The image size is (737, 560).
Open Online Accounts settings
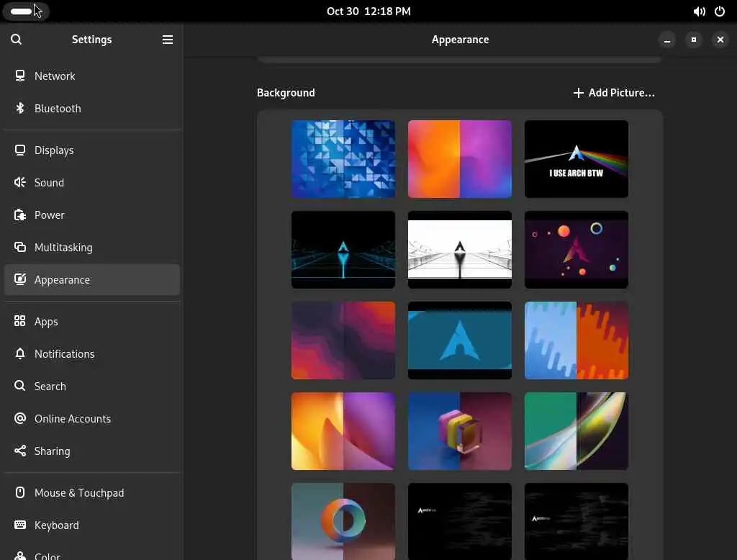92,418
